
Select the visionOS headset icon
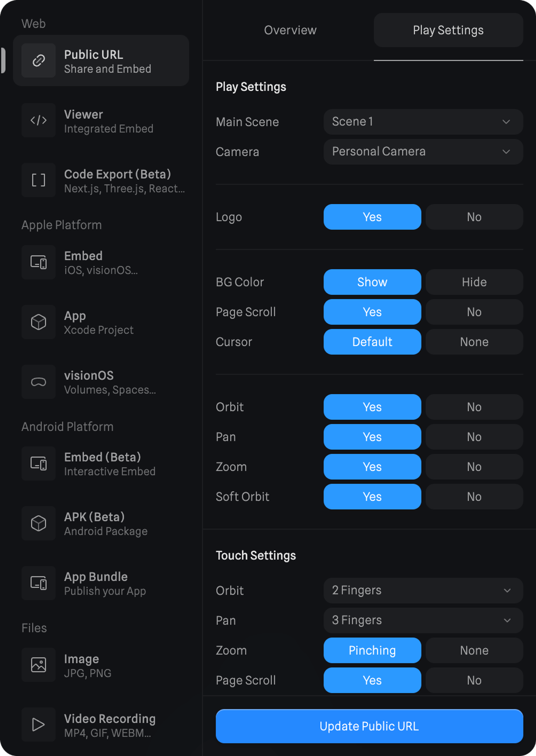click(39, 382)
